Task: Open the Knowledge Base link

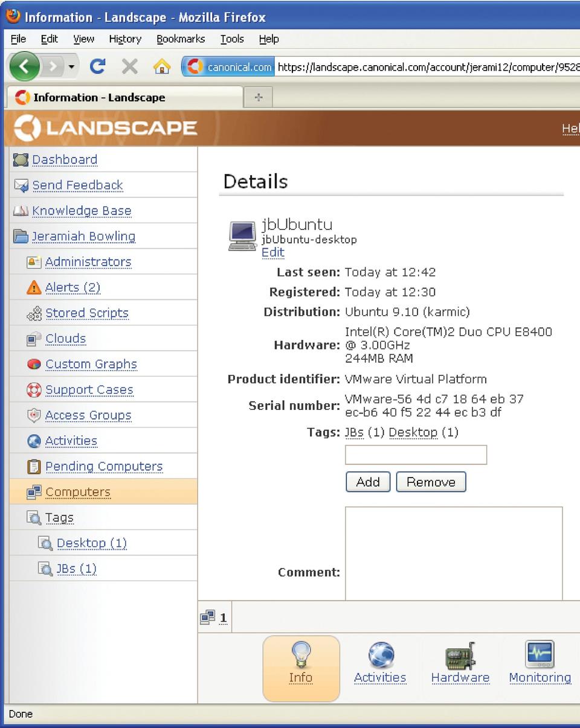Action: coord(82,211)
